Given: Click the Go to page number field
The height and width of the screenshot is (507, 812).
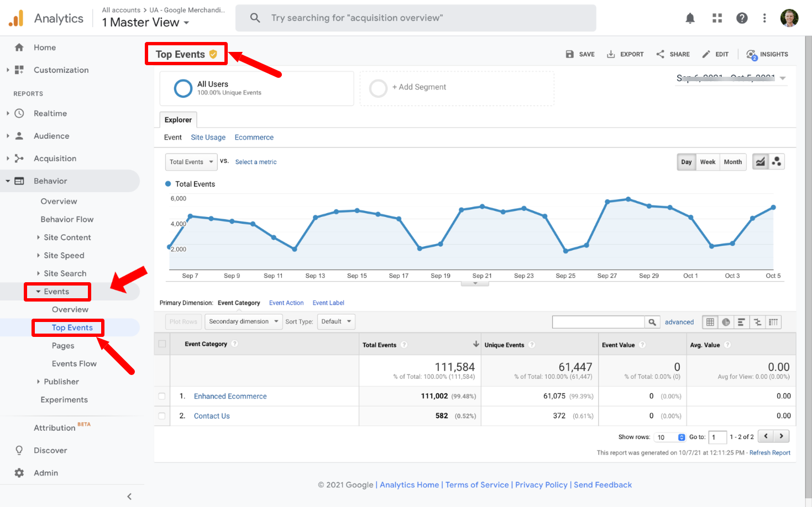Looking at the screenshot, I should [x=717, y=437].
